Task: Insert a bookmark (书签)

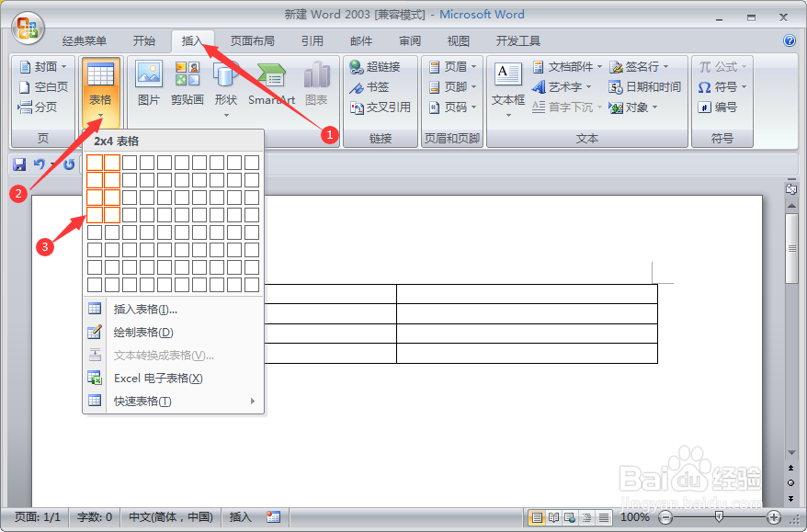Action: click(x=369, y=87)
